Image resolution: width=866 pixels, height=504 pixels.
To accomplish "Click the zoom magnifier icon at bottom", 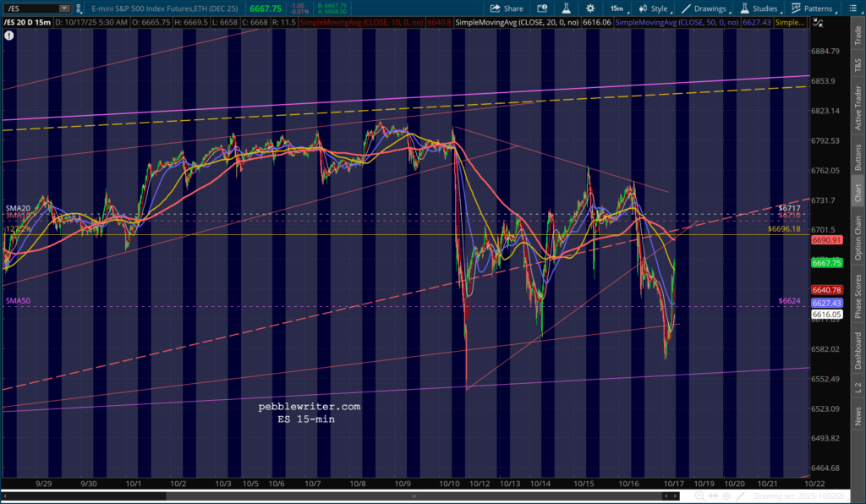I will tap(700, 496).
